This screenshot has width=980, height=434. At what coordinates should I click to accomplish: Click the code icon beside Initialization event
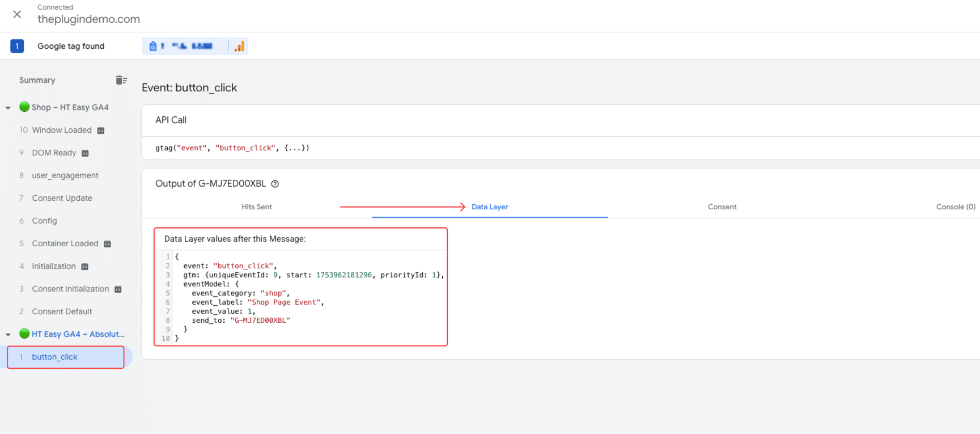pos(85,267)
